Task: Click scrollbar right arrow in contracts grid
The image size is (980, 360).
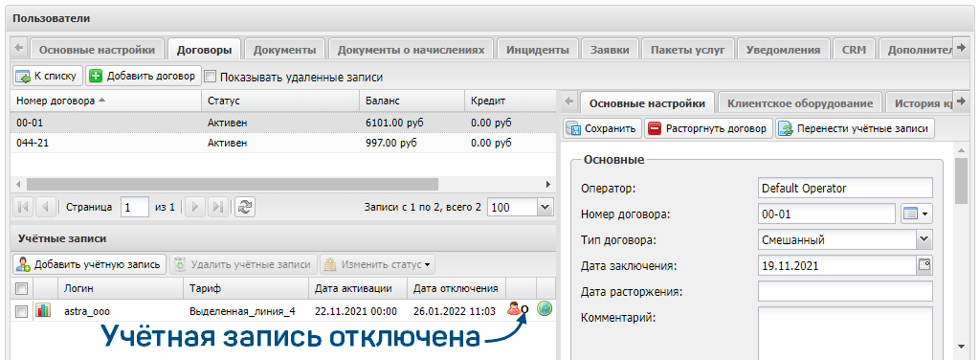Action: point(548,185)
